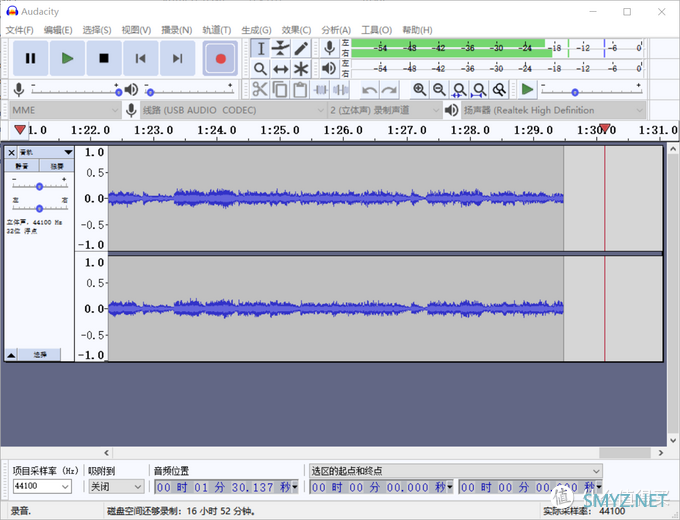Open the Tracks (轨道) menu
This screenshot has width=680, height=520.
[217, 30]
